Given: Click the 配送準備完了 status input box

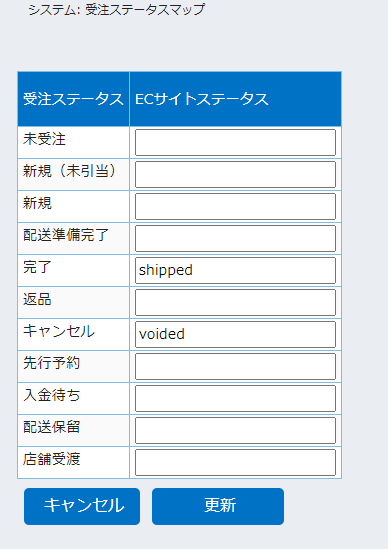Looking at the screenshot, I should click(235, 238).
